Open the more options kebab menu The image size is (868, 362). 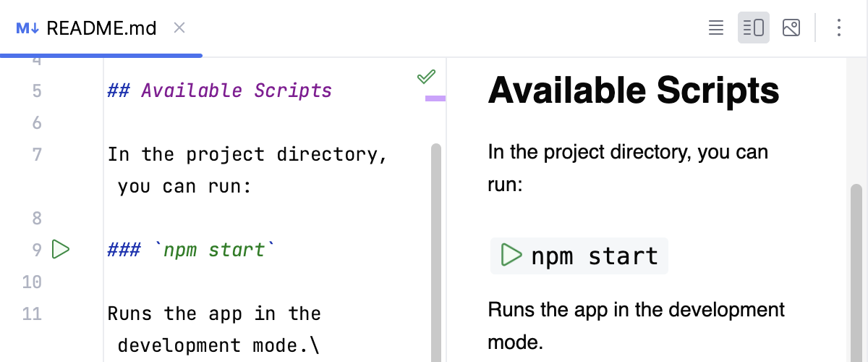[x=839, y=28]
